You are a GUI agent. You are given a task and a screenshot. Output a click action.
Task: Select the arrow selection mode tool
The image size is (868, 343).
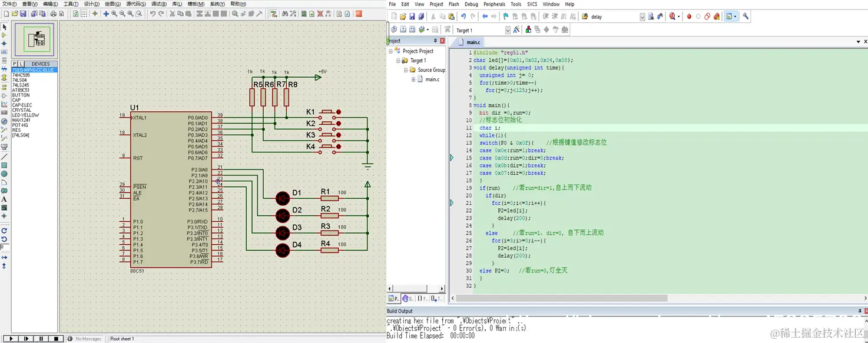[x=4, y=27]
